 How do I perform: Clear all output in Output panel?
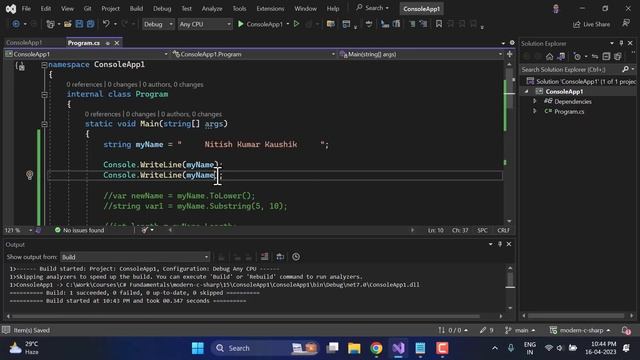pos(264,257)
